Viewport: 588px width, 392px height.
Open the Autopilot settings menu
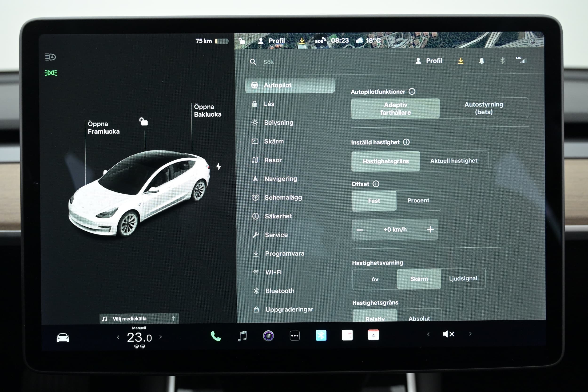point(290,85)
